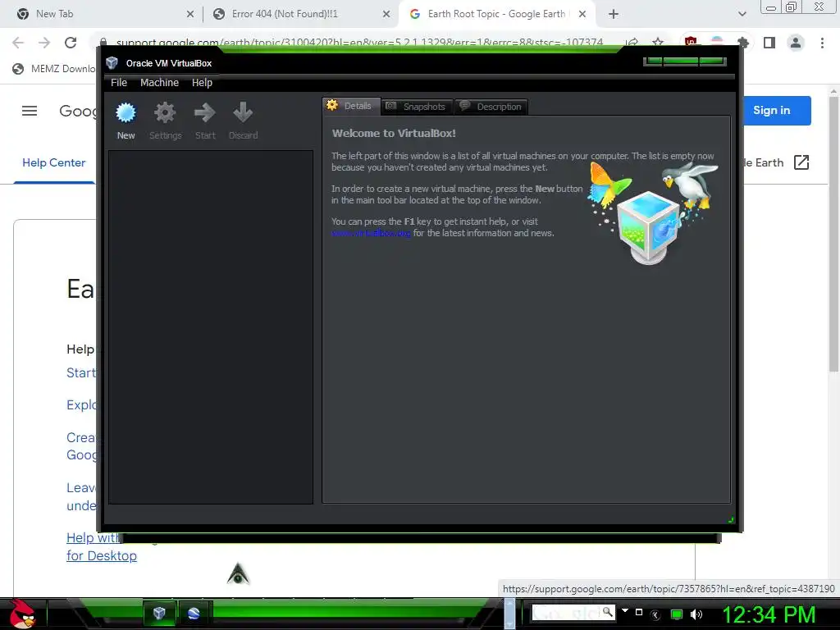Open Google Earth external link icon
The width and height of the screenshot is (840, 630).
pos(801,162)
